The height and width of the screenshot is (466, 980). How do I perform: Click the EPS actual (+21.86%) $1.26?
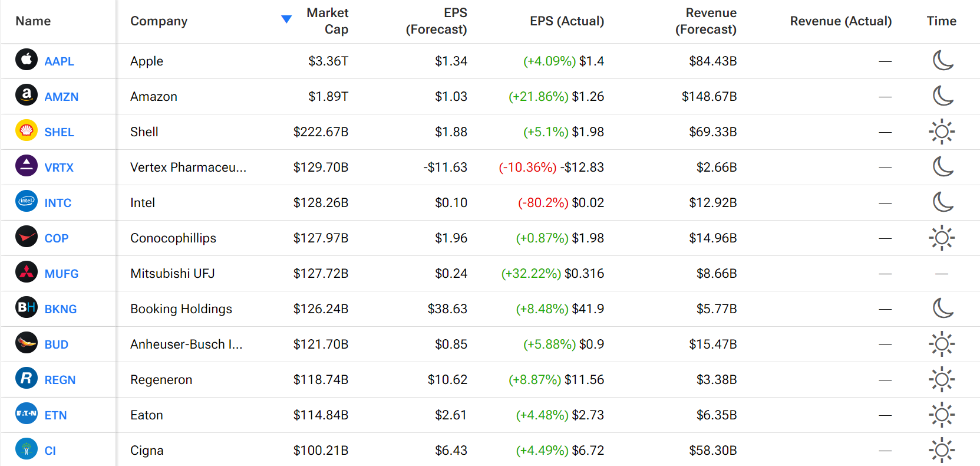tap(556, 97)
